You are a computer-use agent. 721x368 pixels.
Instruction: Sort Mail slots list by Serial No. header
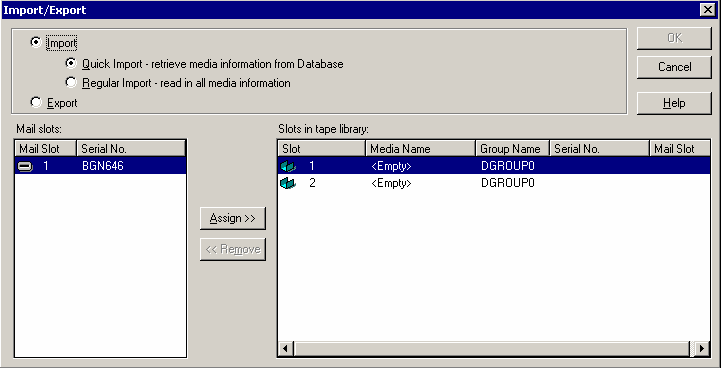click(131, 149)
